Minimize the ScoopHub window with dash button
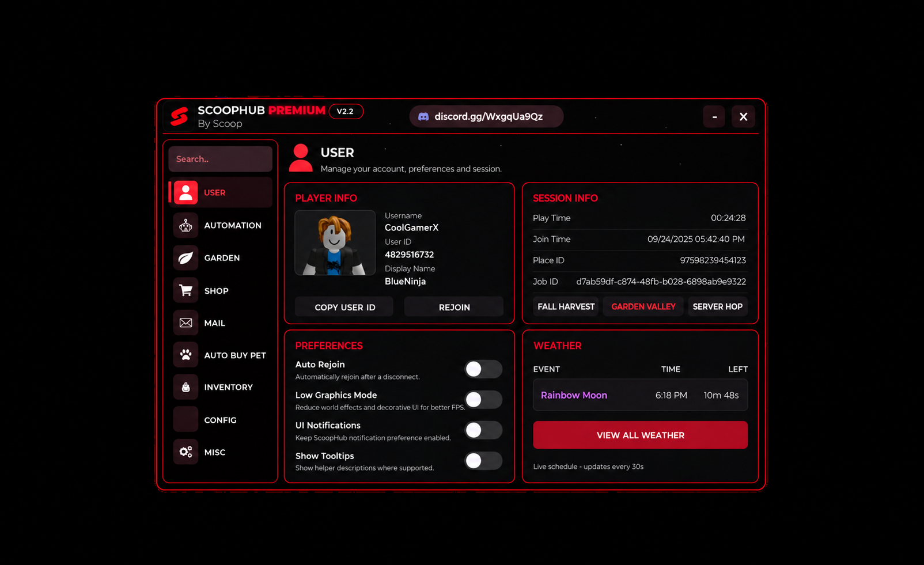 (x=714, y=117)
